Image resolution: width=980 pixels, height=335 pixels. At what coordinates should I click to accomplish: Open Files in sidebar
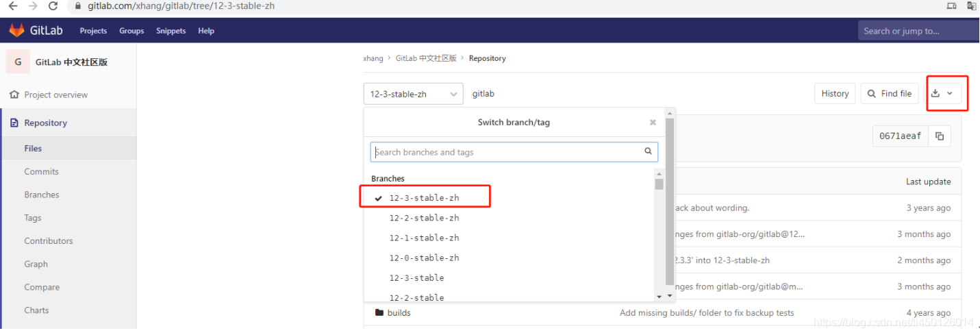[33, 149]
